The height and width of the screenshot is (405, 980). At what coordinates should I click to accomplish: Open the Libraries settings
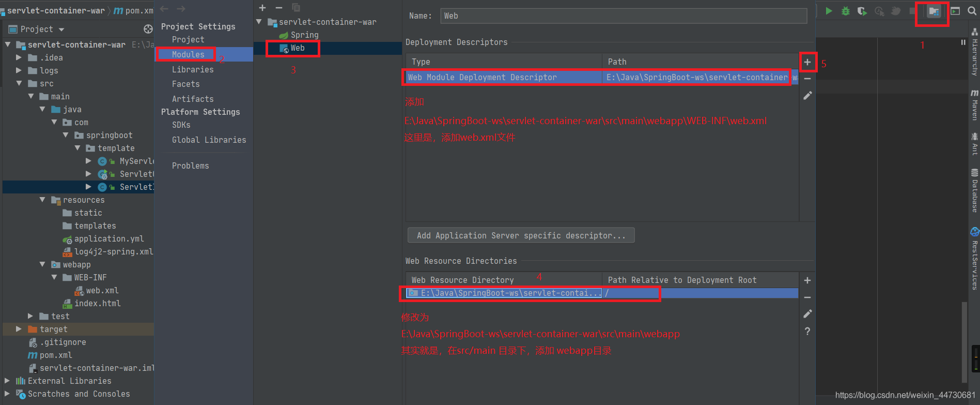[x=193, y=69]
